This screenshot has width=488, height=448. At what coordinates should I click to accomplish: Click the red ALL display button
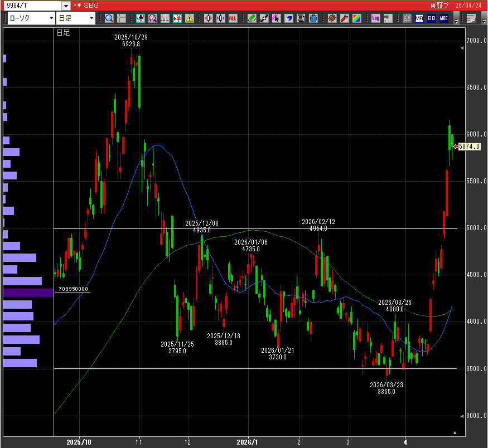click(x=233, y=18)
